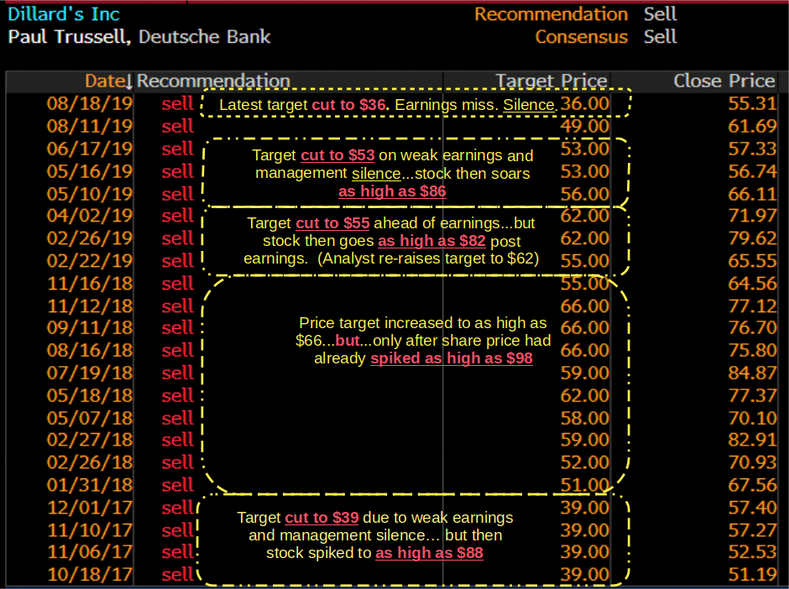The image size is (789, 589).
Task: Select the 10/18/17 date cell
Action: tap(90, 574)
